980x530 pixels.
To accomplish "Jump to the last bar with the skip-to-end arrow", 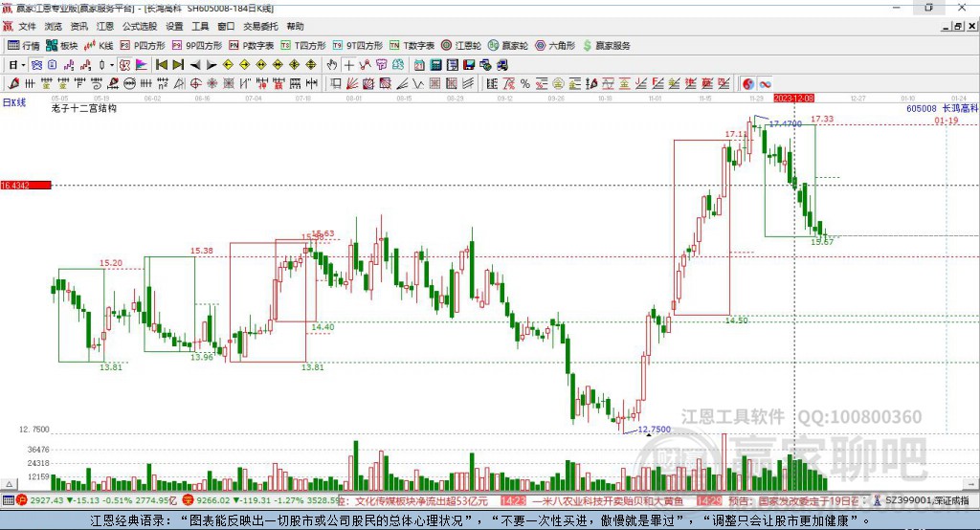I will (178, 65).
